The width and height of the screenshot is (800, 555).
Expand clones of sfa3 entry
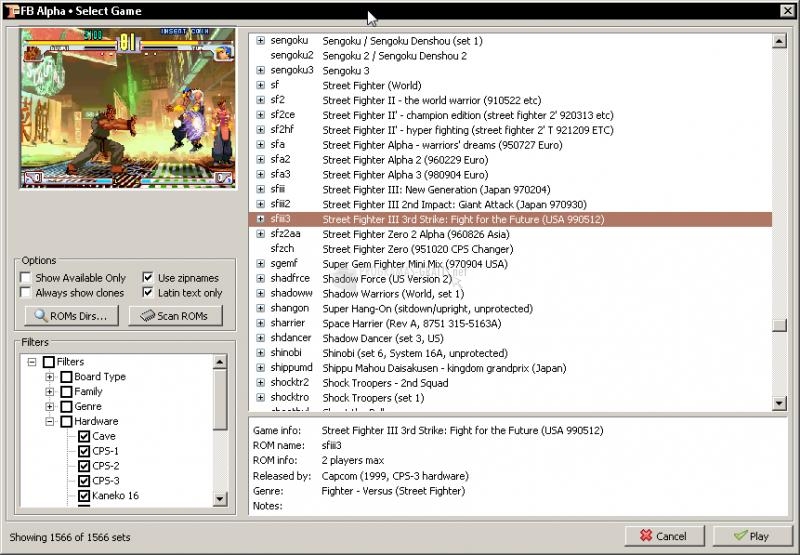(261, 174)
